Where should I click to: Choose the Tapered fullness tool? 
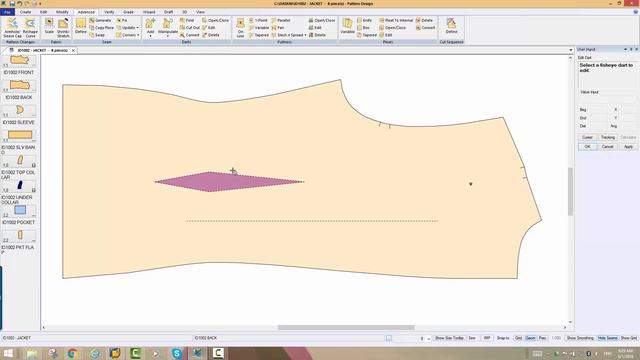(x=259, y=35)
